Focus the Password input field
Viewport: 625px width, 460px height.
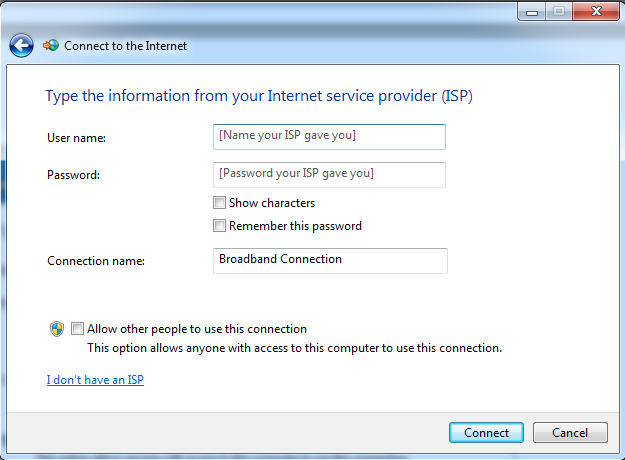click(x=329, y=175)
